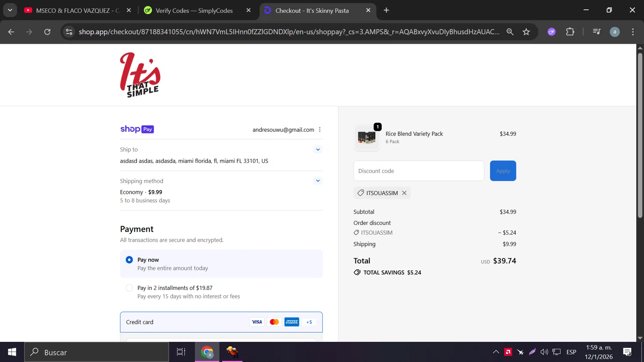Click the Visa card icon

(x=257, y=322)
